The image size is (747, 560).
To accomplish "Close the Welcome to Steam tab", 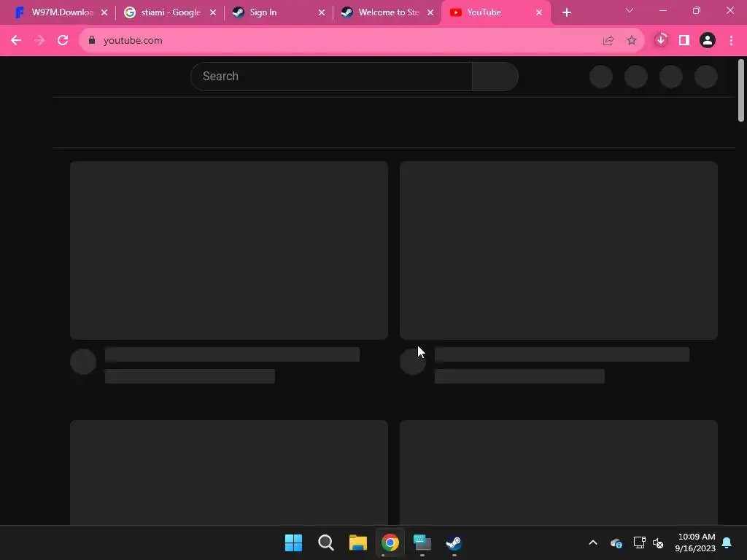I will [430, 13].
